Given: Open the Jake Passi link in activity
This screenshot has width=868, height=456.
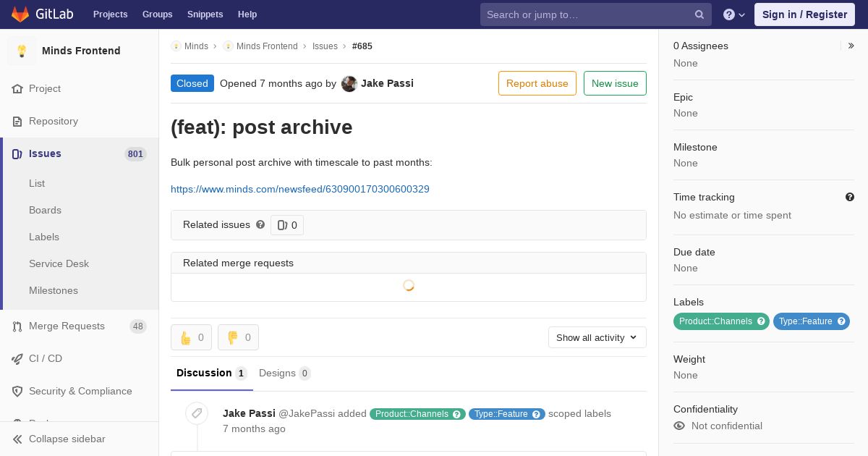Looking at the screenshot, I should [249, 413].
